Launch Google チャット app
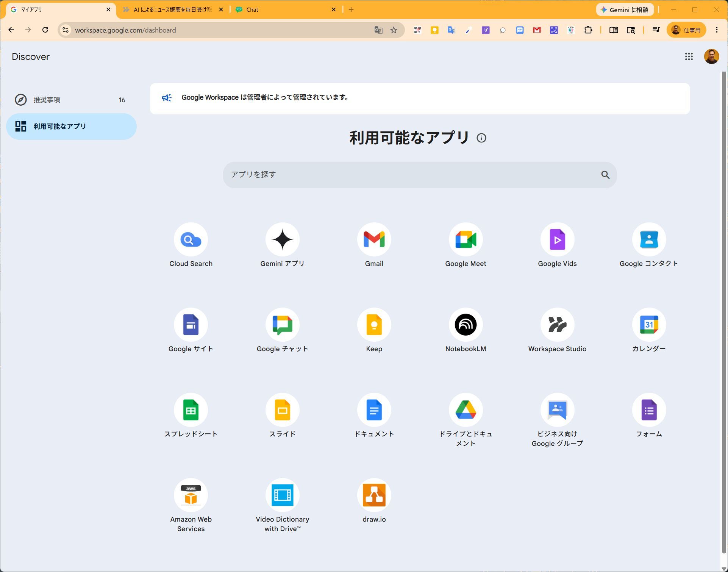Screen dimensions: 728x572 [283, 330]
